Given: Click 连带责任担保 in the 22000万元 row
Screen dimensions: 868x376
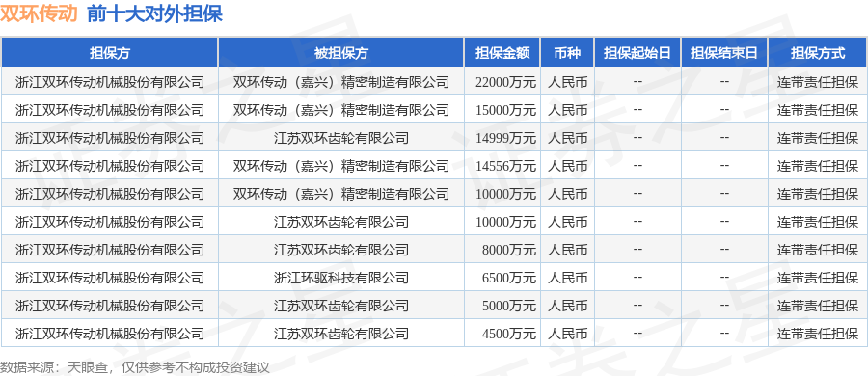Looking at the screenshot, I should click(818, 82).
